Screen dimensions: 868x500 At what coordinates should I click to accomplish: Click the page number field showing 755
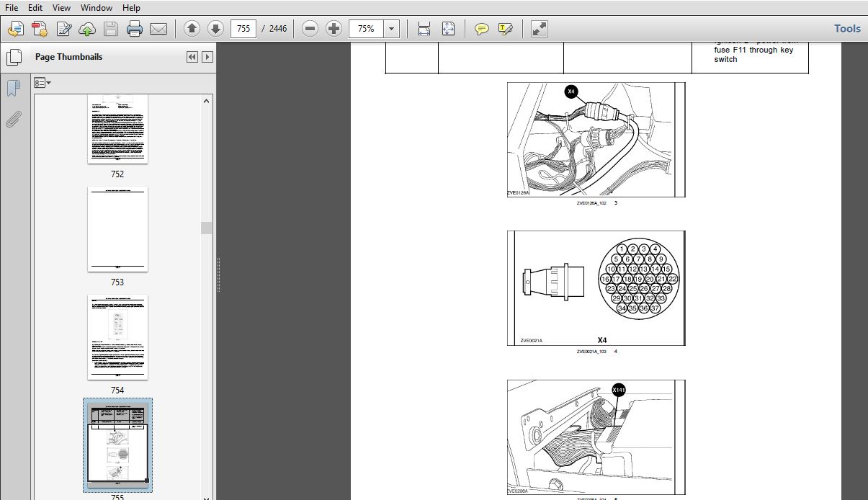243,29
